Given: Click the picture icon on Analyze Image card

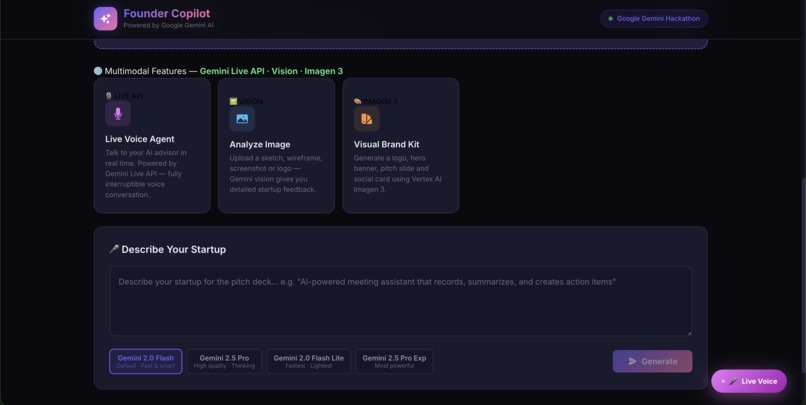Looking at the screenshot, I should pyautogui.click(x=242, y=119).
